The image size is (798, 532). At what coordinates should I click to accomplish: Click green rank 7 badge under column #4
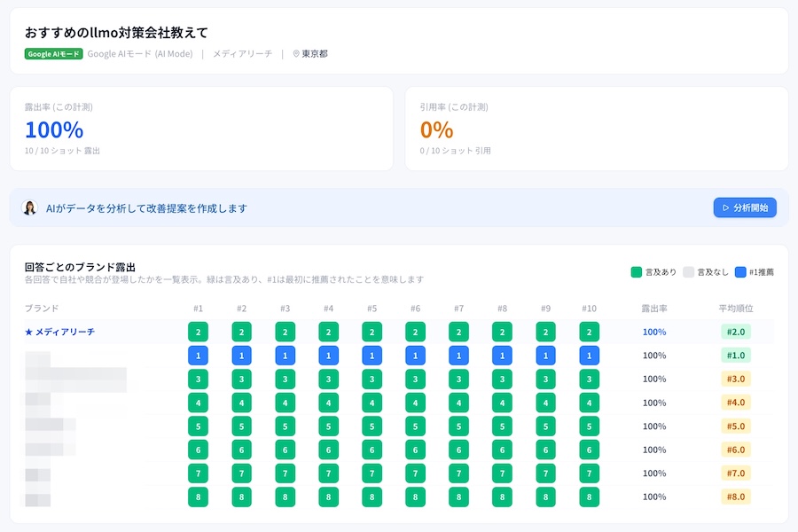click(x=328, y=473)
